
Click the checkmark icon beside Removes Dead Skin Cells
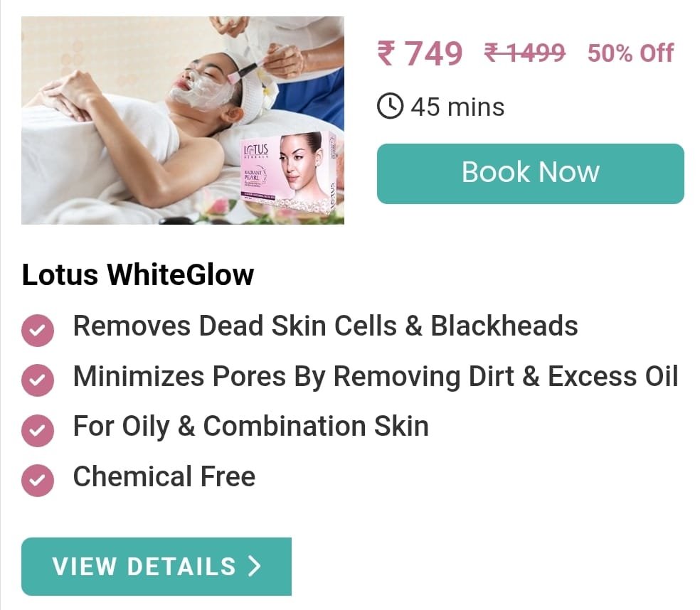pyautogui.click(x=38, y=330)
